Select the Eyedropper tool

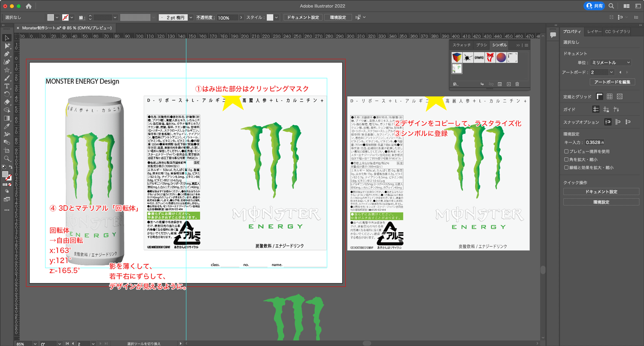(7, 126)
